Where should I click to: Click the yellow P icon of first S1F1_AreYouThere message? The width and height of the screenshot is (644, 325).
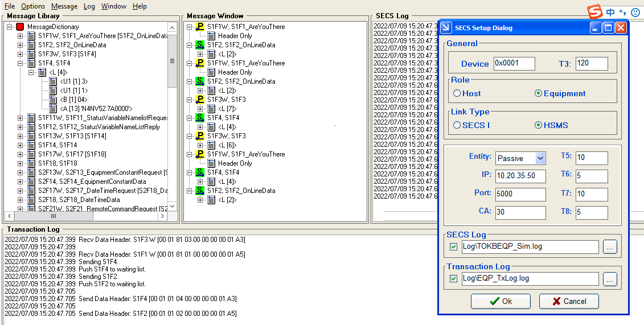click(x=200, y=27)
